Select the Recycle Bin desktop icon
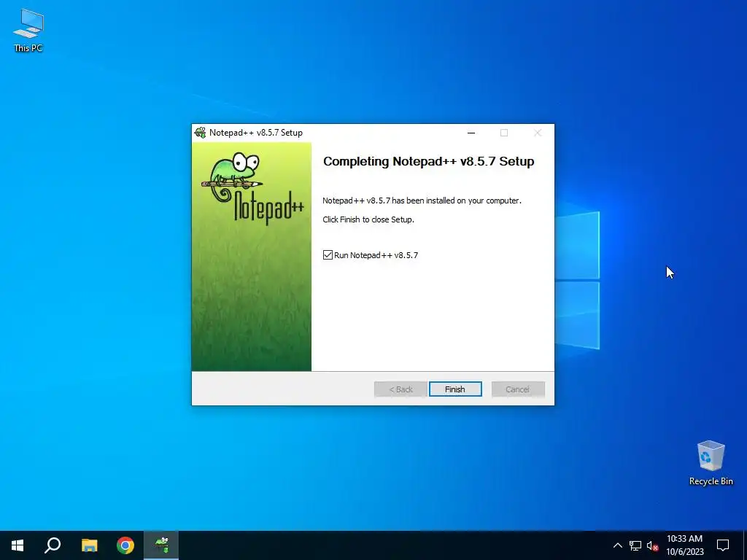Viewport: 747px width, 560px height. (x=711, y=462)
